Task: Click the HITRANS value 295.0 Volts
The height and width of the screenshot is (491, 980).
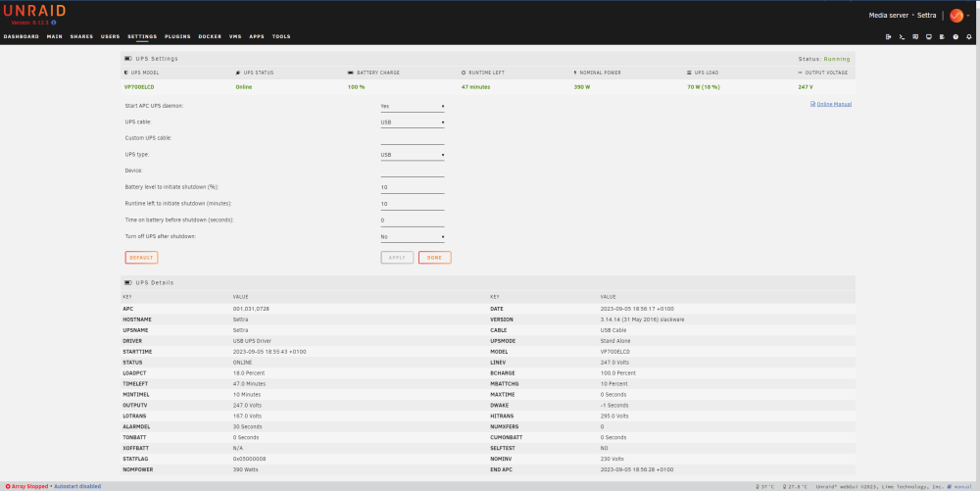Action: pos(614,417)
